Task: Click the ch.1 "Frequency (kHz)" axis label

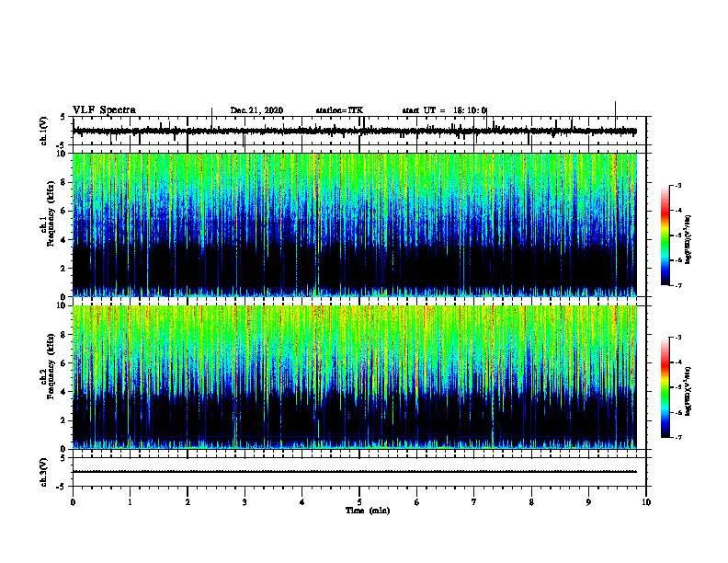Action: coord(51,213)
